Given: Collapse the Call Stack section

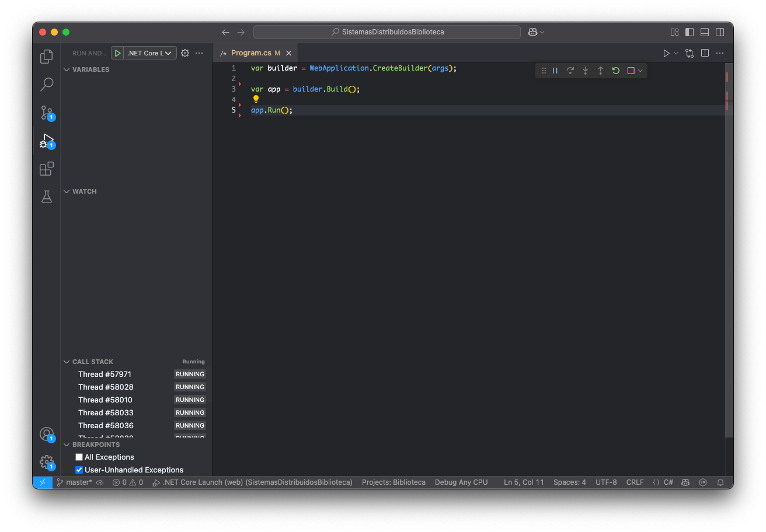Looking at the screenshot, I should click(92, 362).
